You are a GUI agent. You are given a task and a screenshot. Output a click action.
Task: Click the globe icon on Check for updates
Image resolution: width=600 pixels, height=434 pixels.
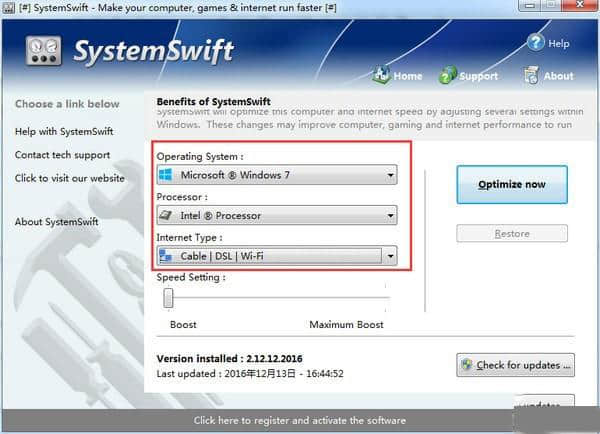[x=466, y=364]
